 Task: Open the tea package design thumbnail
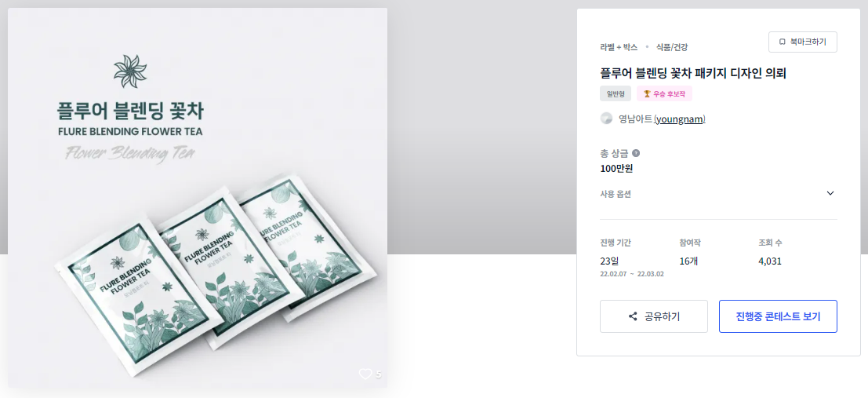coord(198,197)
